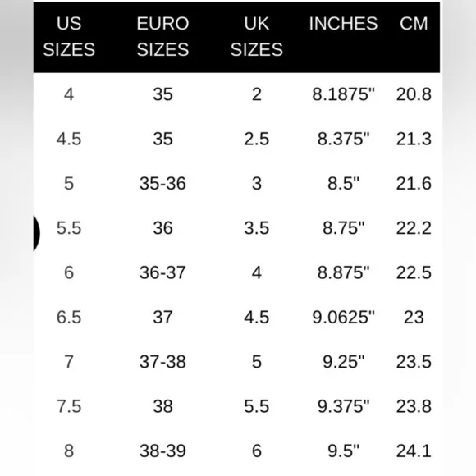Click the 24.1 cm value

coord(414,451)
